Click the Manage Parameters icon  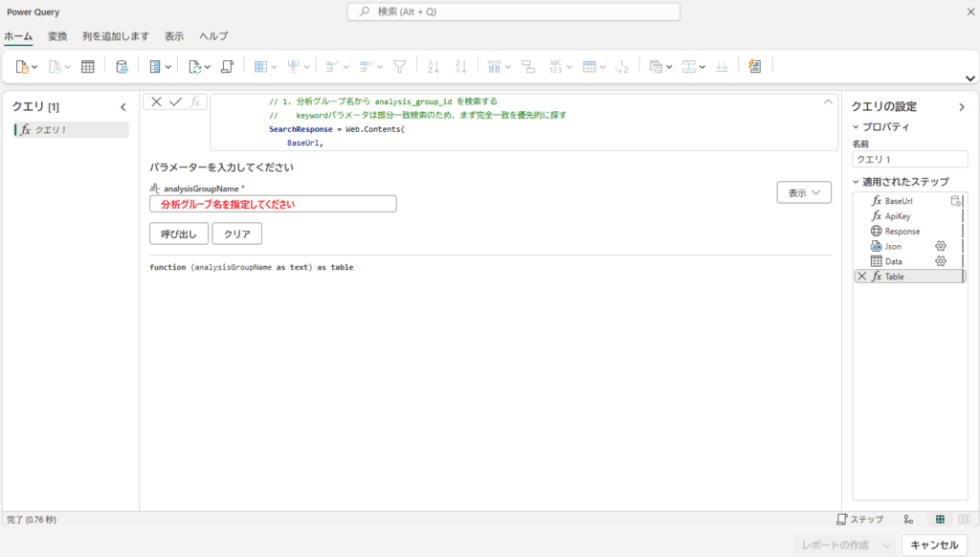tap(155, 66)
